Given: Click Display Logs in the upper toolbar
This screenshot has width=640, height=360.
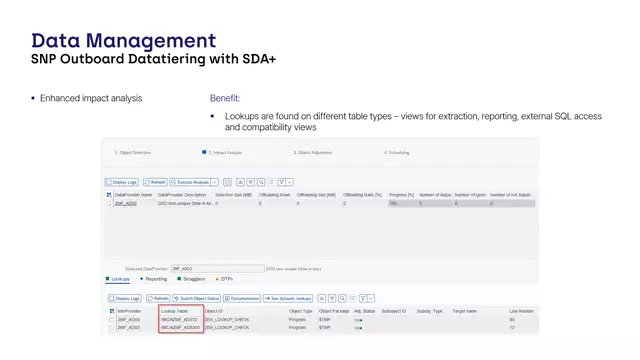Looking at the screenshot, I should click(x=122, y=182).
